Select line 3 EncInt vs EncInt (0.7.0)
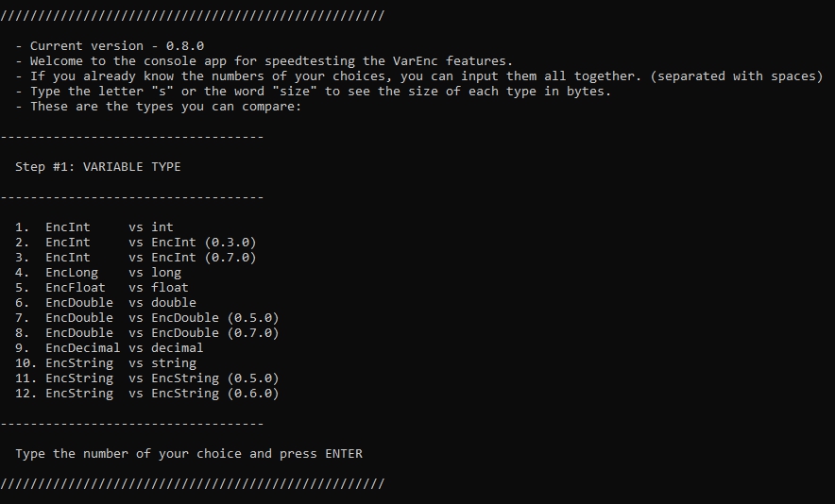 136,258
